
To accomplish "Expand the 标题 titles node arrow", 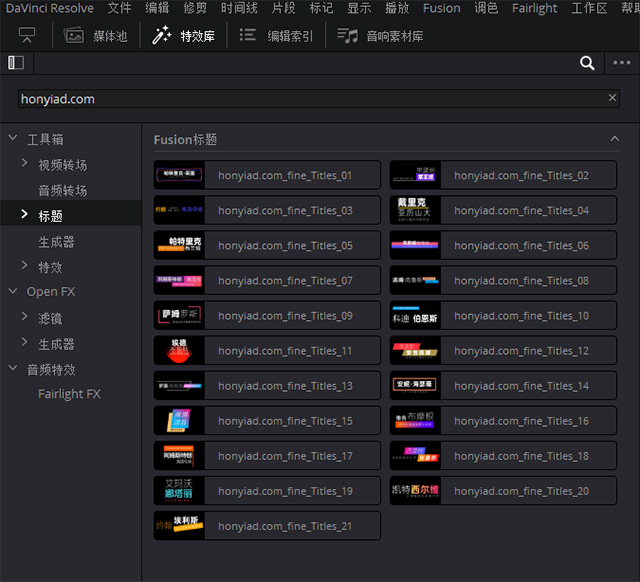I will click(x=24, y=214).
